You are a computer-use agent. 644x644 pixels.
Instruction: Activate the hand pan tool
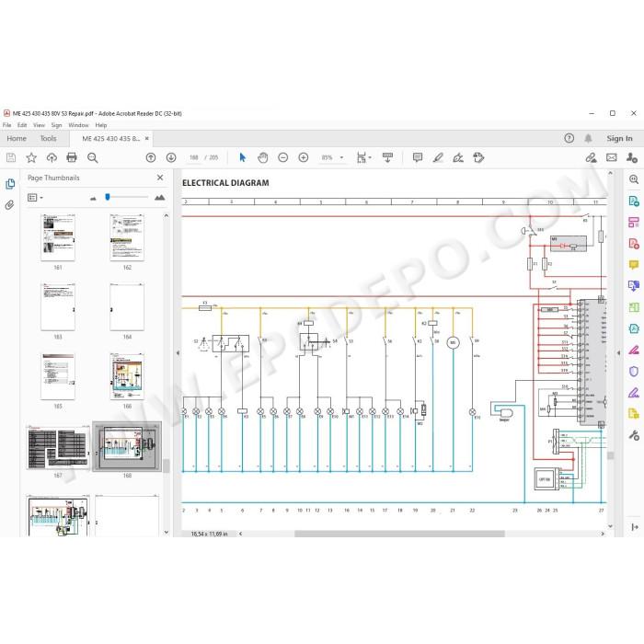(263, 157)
